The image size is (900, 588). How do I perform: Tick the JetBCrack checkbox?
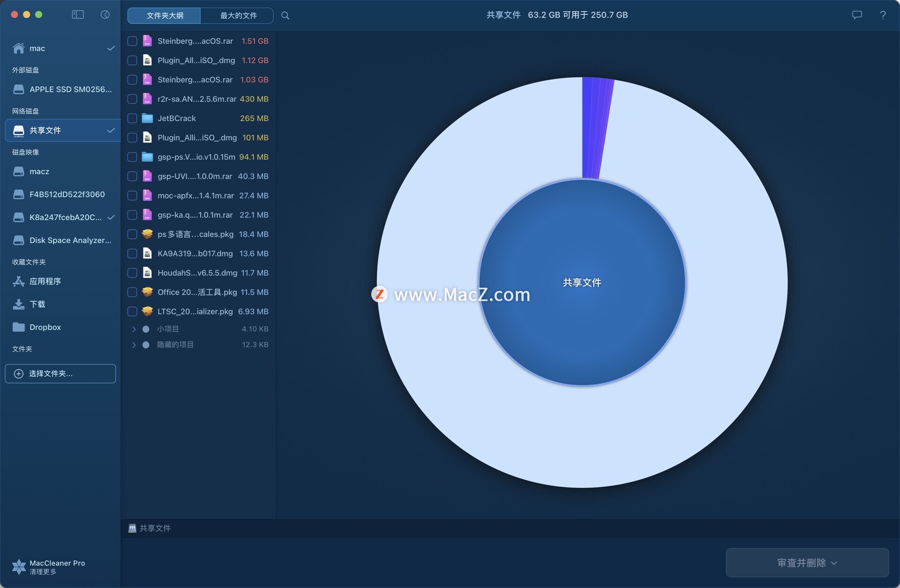click(132, 118)
